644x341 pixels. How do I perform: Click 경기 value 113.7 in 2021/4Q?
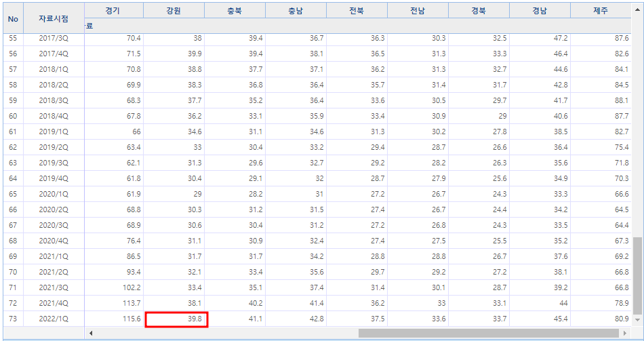[114, 304]
